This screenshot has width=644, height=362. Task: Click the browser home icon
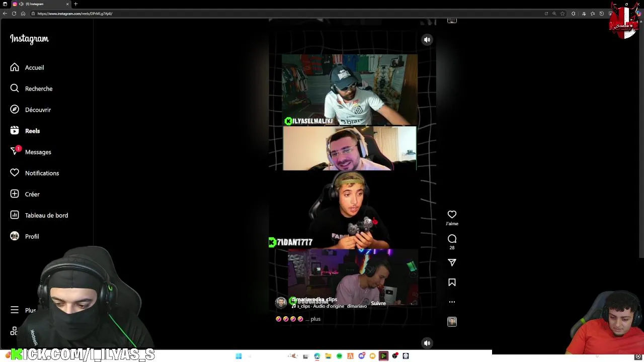coord(23,14)
